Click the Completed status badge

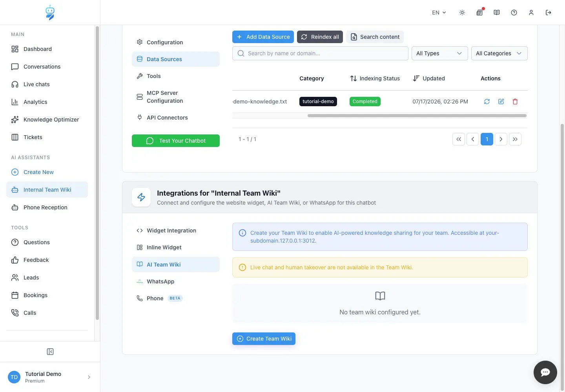point(365,102)
